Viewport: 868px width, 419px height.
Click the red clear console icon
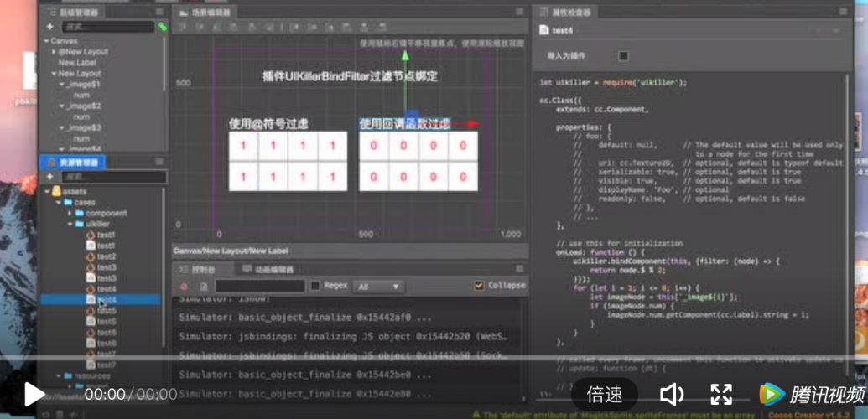[x=184, y=286]
